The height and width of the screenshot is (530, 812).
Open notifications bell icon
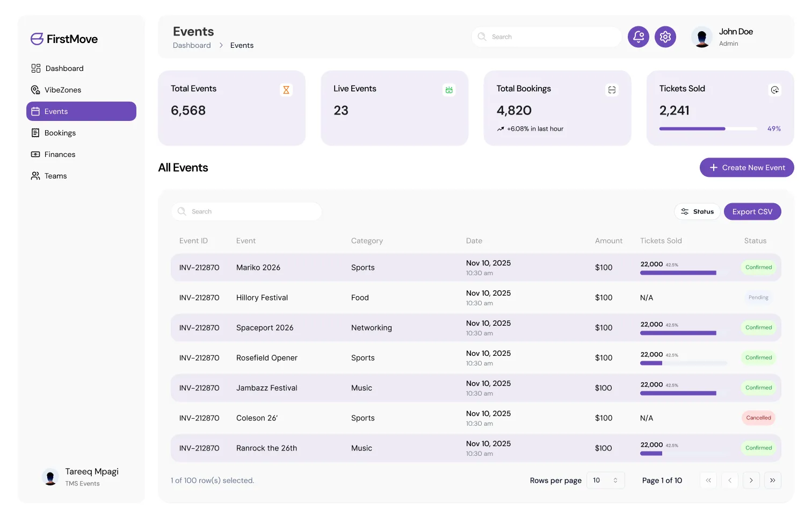point(639,37)
